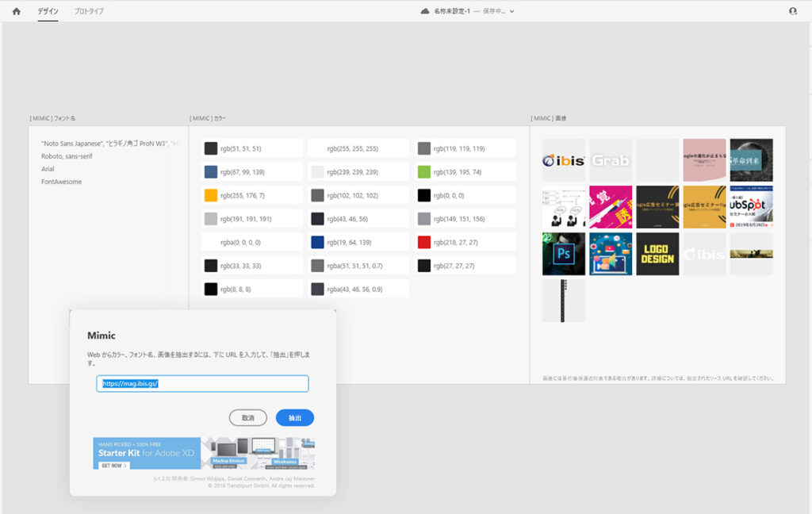The height and width of the screenshot is (514, 812).
Task: Select the blue laptop illustration thumbnail
Action: 611,254
